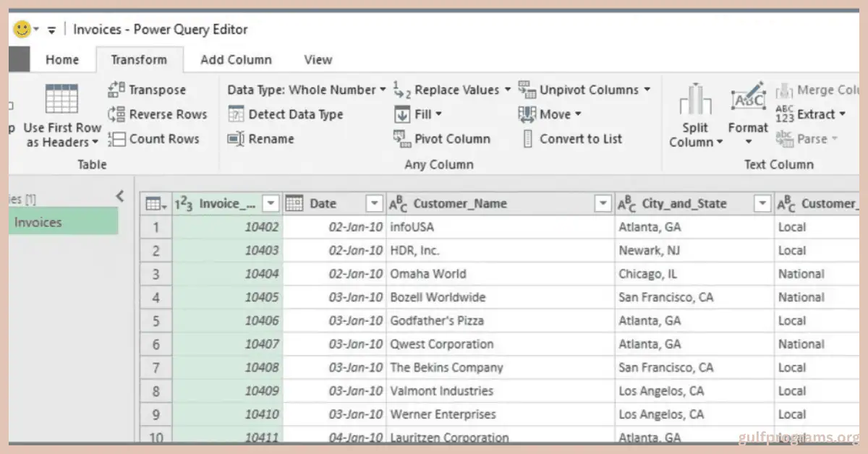The image size is (868, 454).
Task: Click the Count Rows icon
Action: 116,139
